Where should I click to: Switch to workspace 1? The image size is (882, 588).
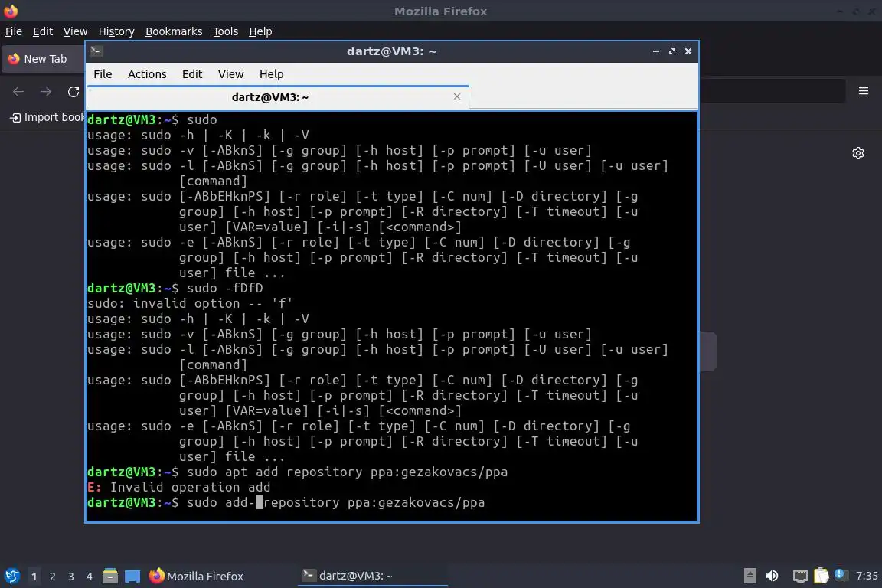click(x=34, y=577)
